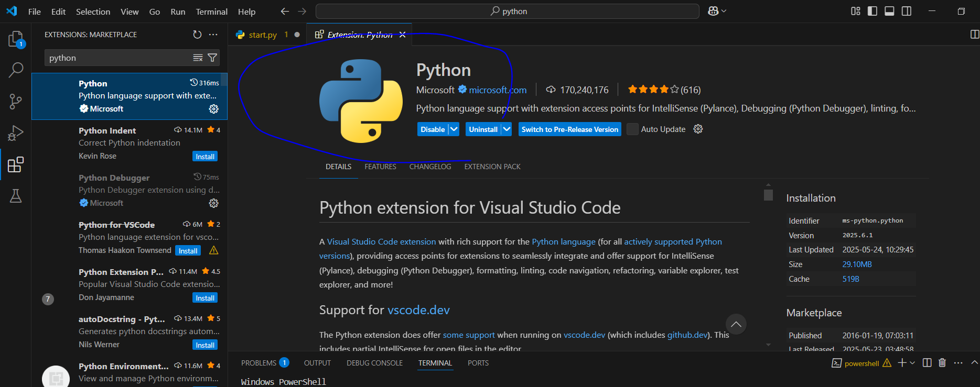The width and height of the screenshot is (980, 387).
Task: Open the Run and Debug view
Action: point(16,133)
